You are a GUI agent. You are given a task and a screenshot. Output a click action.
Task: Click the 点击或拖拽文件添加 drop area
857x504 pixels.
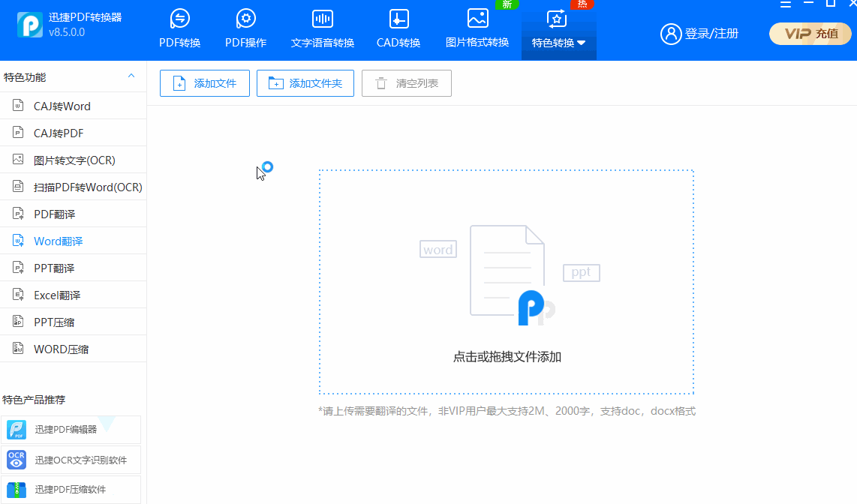[507, 282]
